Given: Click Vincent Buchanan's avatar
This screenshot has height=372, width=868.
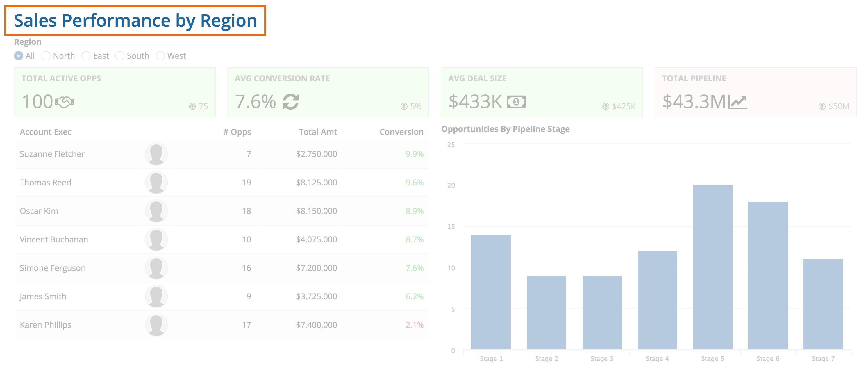Looking at the screenshot, I should click(x=156, y=239).
